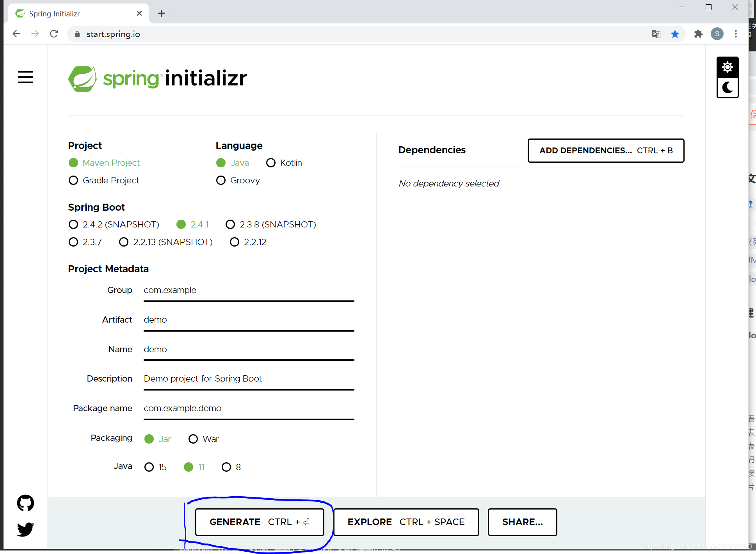The image size is (756, 554).
Task: Toggle the bookmark star icon
Action: tap(675, 34)
